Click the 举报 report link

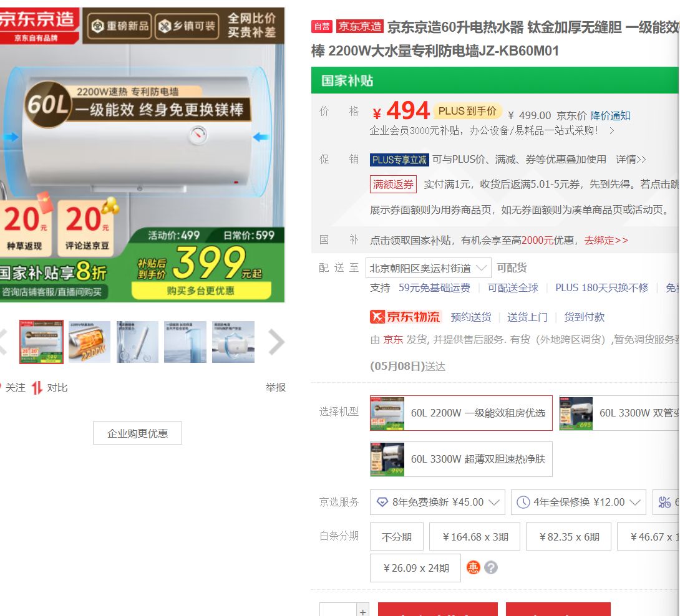tap(275, 388)
